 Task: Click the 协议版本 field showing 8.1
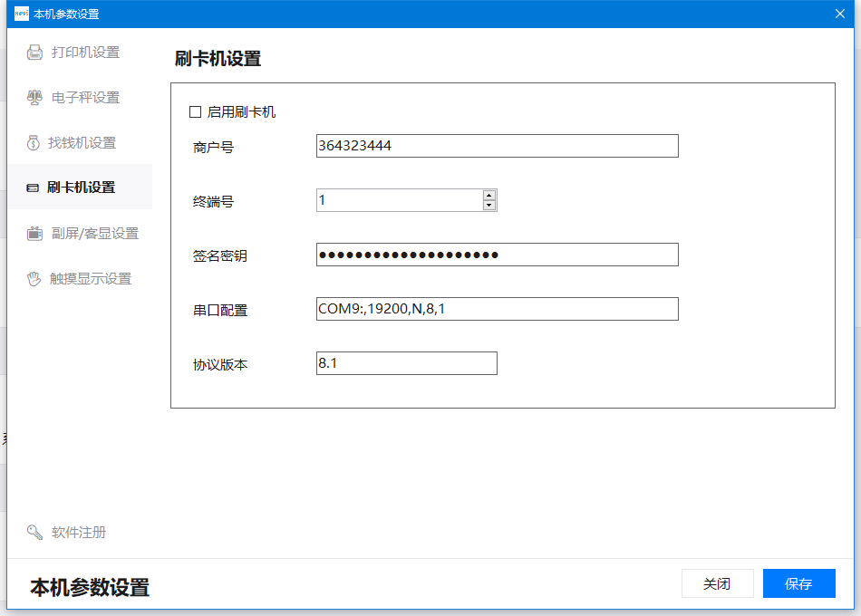(x=406, y=363)
